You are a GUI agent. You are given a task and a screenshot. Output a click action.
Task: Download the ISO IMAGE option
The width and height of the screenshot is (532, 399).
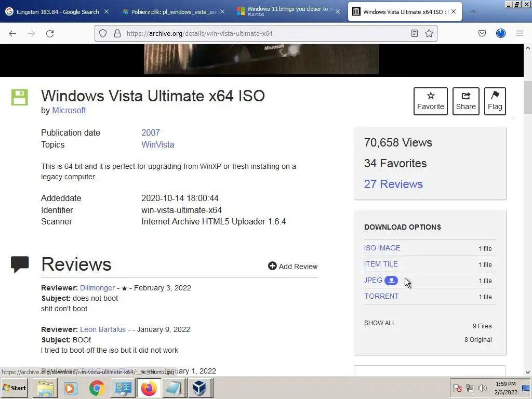pyautogui.click(x=382, y=248)
